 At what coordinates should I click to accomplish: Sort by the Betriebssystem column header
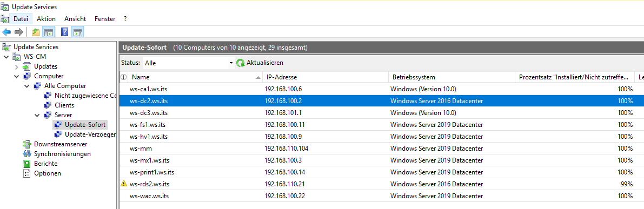452,77
